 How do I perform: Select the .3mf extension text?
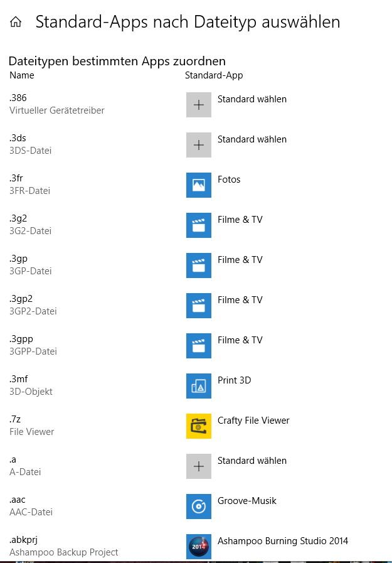19,379
